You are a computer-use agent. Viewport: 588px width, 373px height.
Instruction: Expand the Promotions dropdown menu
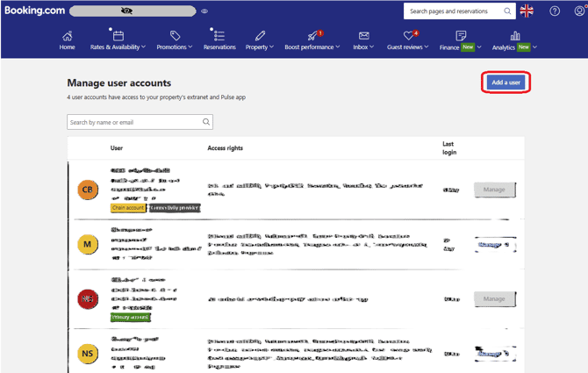pos(176,47)
